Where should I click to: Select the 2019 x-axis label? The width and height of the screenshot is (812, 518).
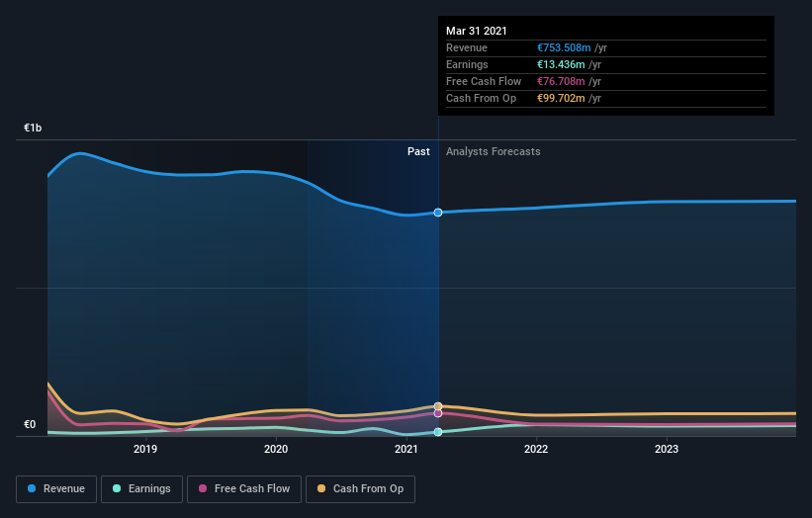click(145, 449)
